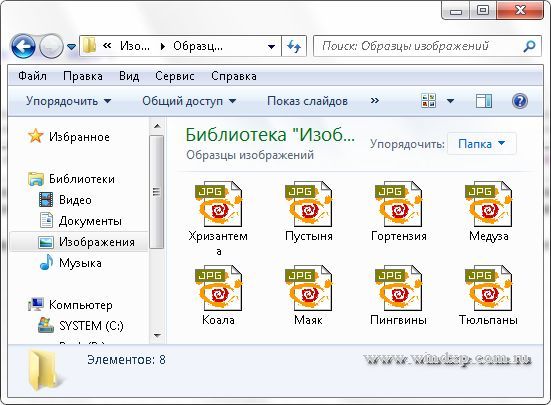Open the Музыка library
Viewport: 551px width, 405px height.
coord(80,263)
